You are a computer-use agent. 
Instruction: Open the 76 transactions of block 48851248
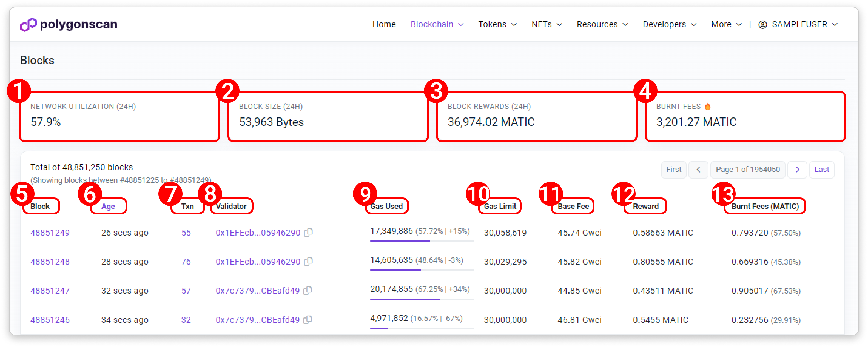186,262
